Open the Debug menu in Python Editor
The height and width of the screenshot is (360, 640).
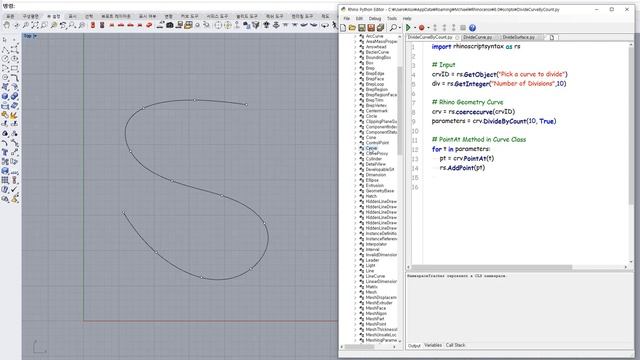[x=375, y=18]
